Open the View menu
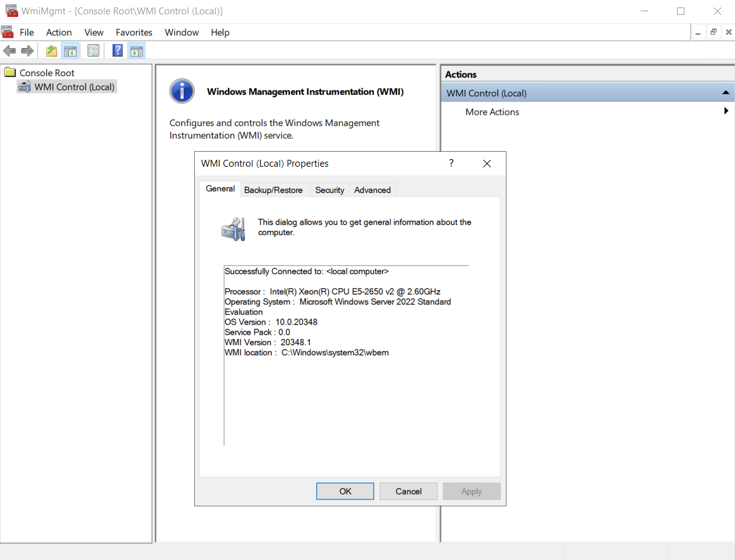This screenshot has width=735, height=560. (x=94, y=32)
